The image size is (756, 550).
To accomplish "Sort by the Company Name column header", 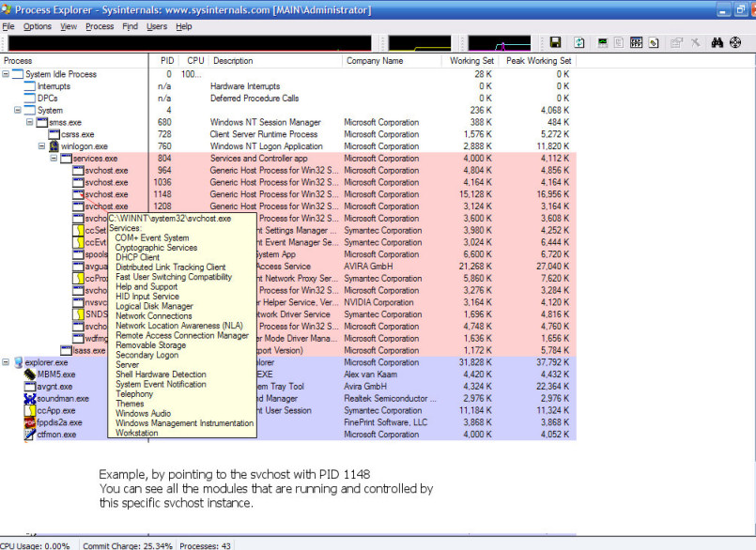I will pos(392,61).
